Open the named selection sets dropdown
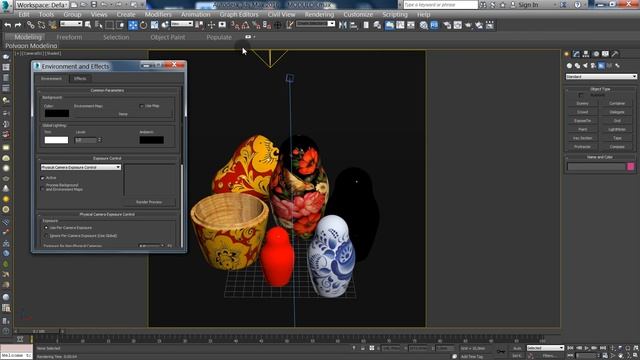Viewport: 640px width, 360px height. click(316, 24)
